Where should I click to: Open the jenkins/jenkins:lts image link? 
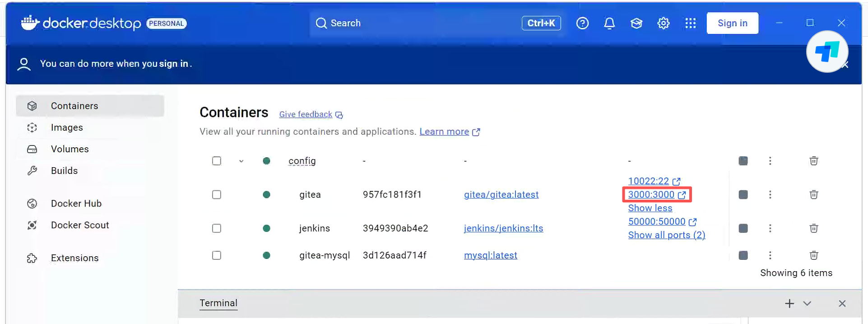point(503,228)
